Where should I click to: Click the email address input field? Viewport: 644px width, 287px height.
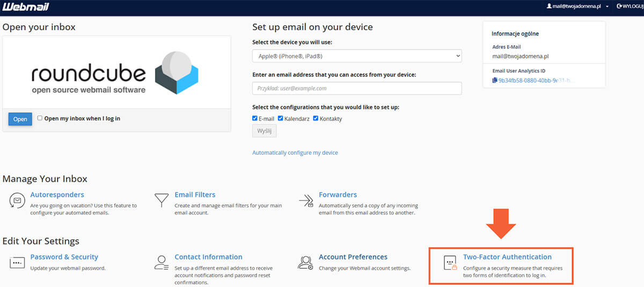357,88
